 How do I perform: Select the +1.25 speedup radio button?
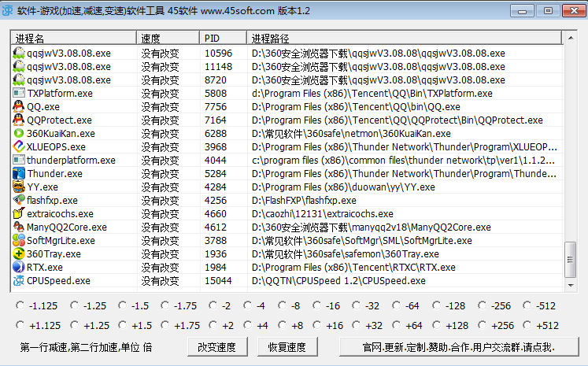tap(75, 325)
